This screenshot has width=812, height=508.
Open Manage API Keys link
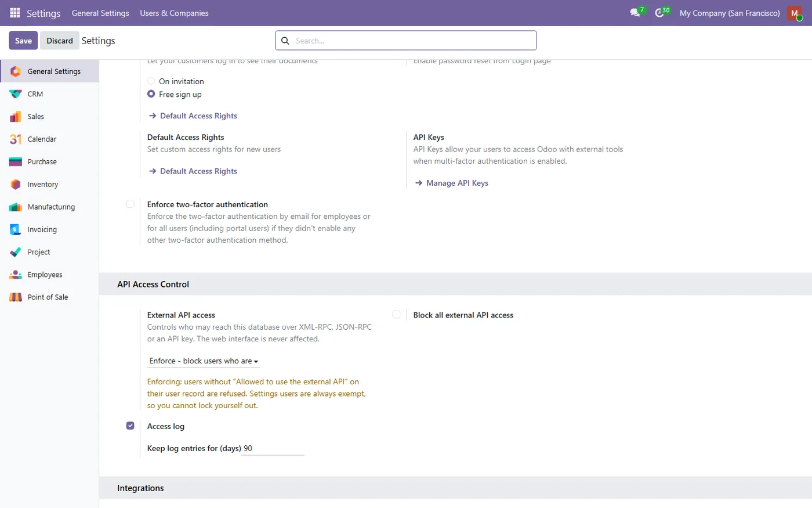click(x=452, y=183)
